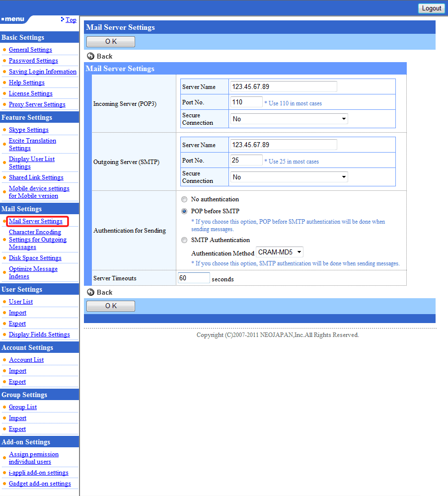This screenshot has height=496, width=448.
Task: Click Import under User Settings
Action: click(17, 313)
